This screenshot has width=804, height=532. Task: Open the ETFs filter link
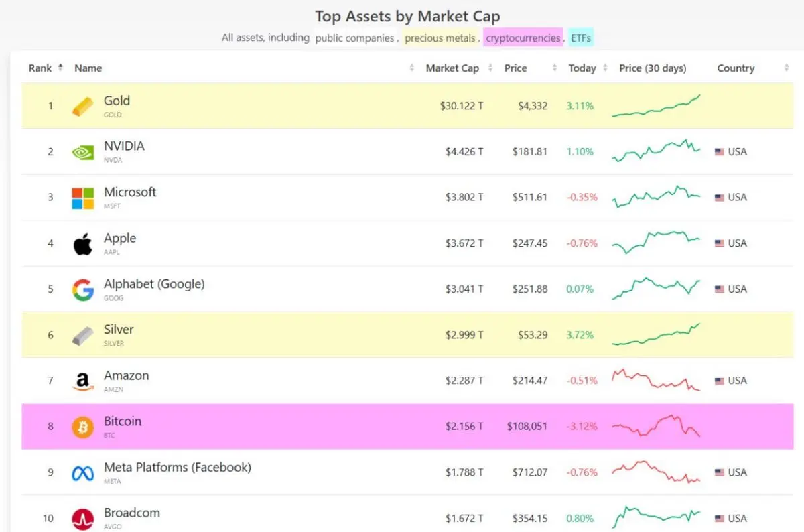click(x=581, y=38)
